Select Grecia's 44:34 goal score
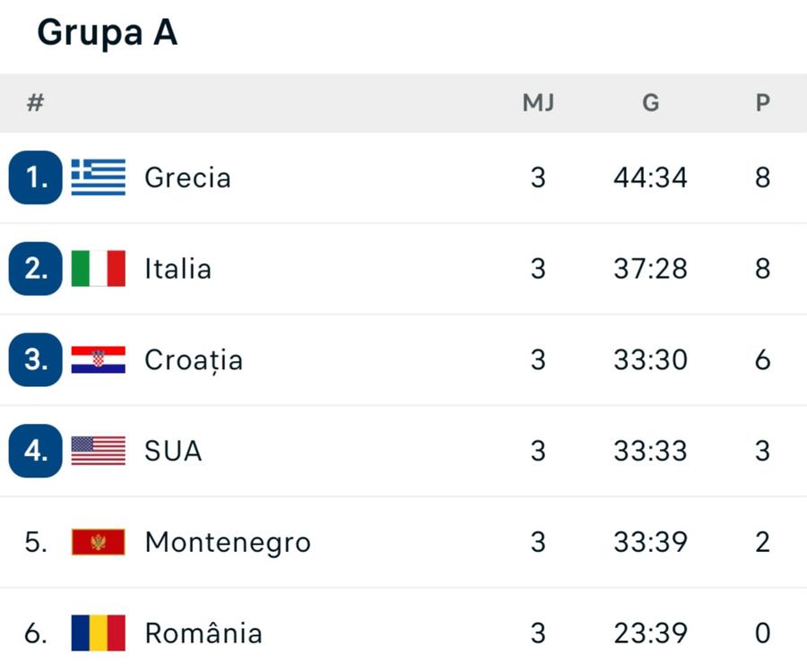 651,178
